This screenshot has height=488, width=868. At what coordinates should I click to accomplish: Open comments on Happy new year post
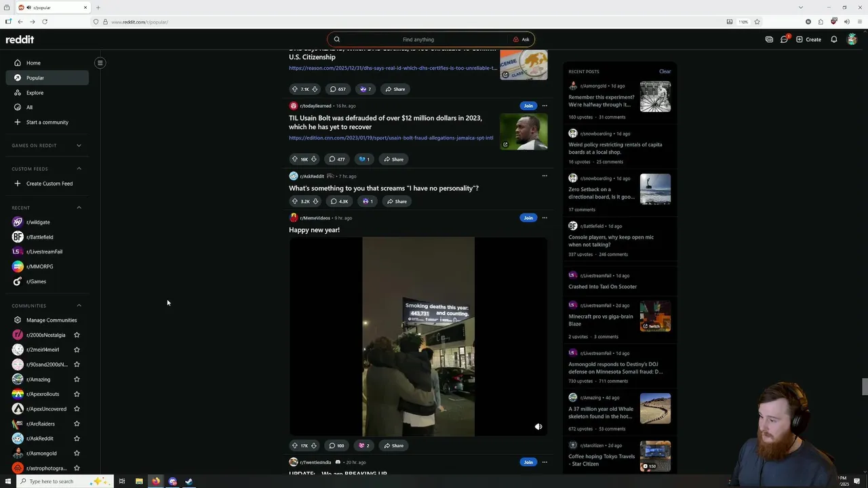click(336, 446)
